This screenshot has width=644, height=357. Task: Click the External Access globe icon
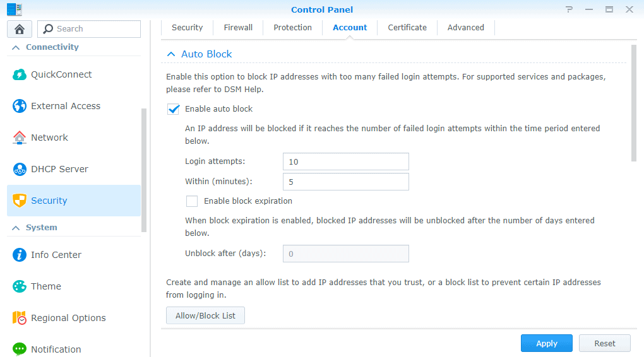click(x=20, y=106)
